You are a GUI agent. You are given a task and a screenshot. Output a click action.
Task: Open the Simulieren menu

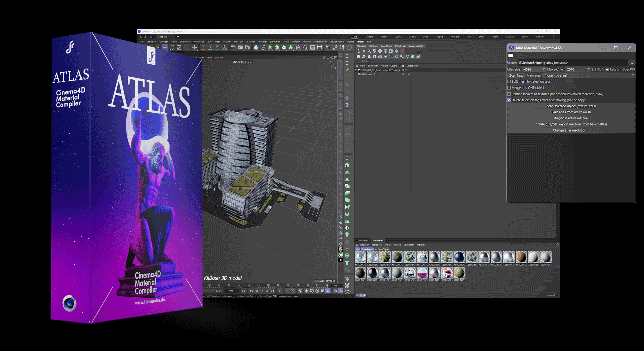275,42
